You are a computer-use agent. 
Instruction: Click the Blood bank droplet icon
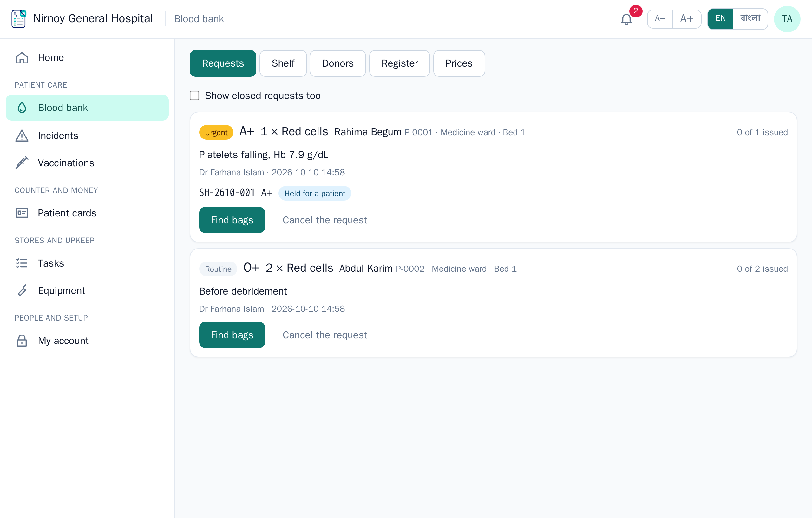click(22, 108)
